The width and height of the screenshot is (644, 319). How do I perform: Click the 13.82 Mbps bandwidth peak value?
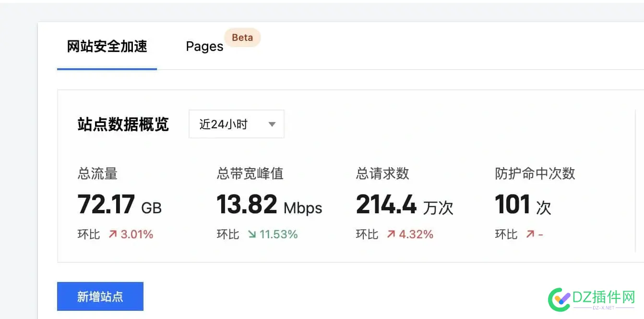point(269,205)
